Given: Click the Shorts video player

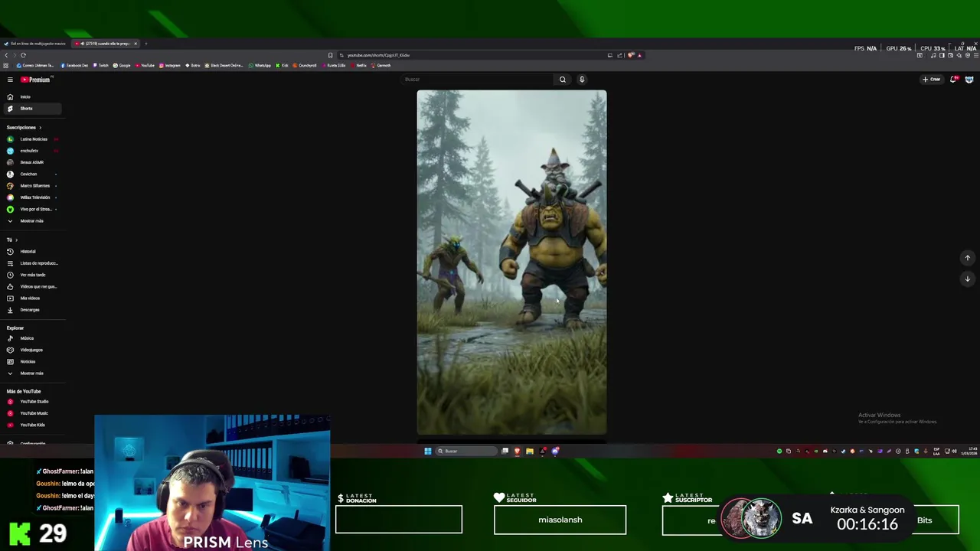Looking at the screenshot, I should coord(511,262).
